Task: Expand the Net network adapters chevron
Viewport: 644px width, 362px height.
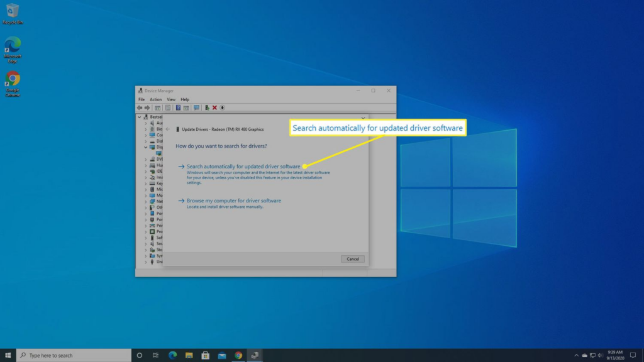Action: (x=145, y=202)
